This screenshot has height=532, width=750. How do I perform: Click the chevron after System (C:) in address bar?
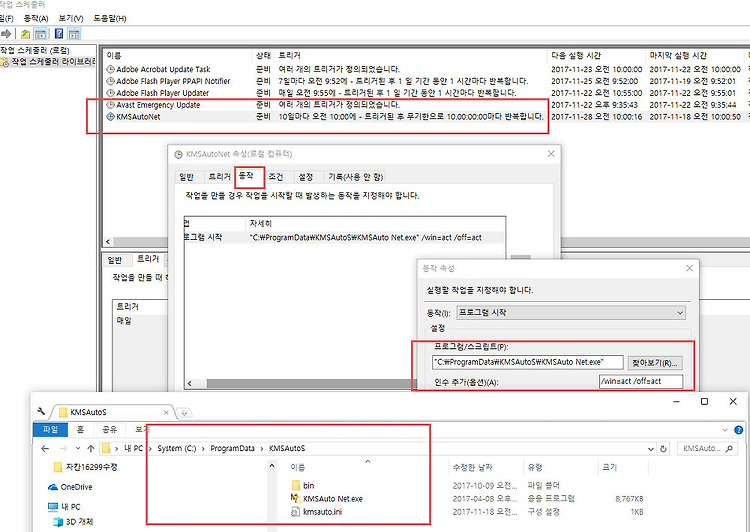click(203, 449)
